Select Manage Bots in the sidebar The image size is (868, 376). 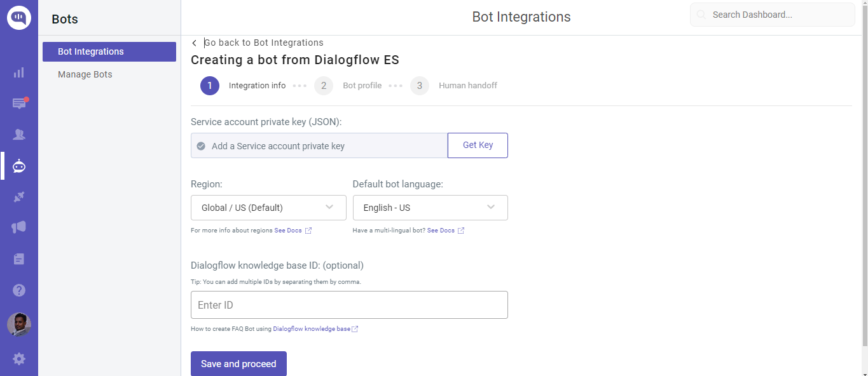85,74
